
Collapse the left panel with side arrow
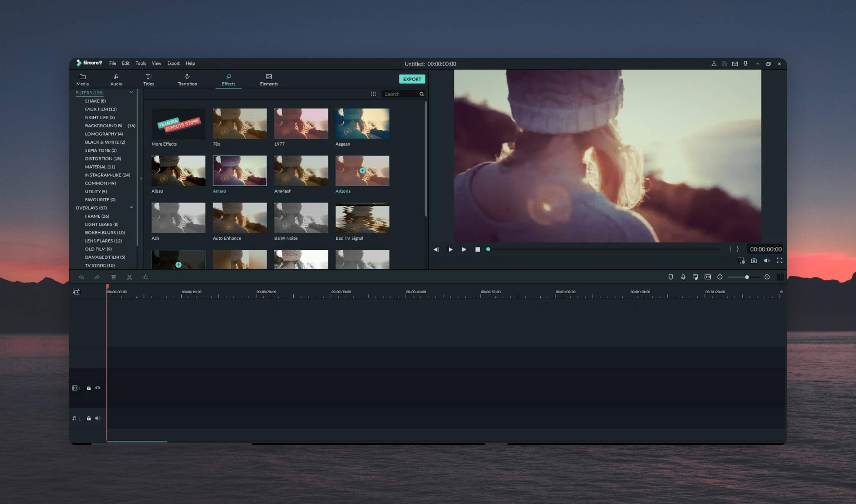coord(141,179)
